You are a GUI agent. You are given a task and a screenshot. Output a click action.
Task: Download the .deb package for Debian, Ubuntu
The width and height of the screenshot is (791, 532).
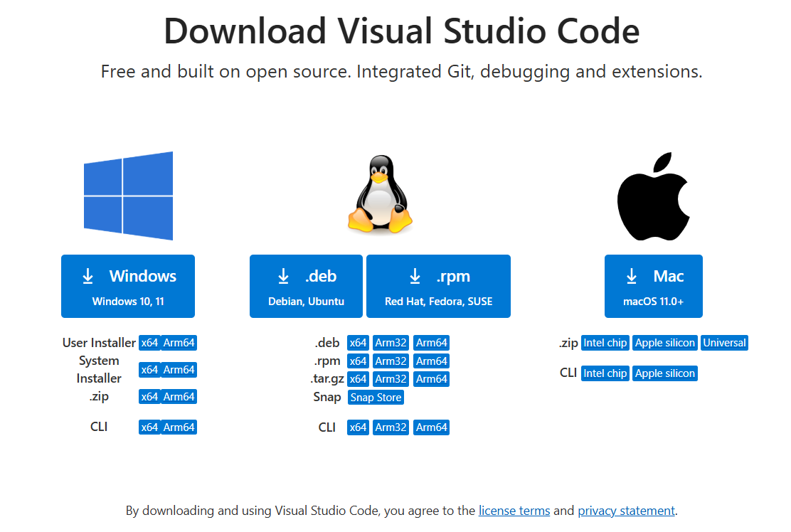pyautogui.click(x=306, y=286)
